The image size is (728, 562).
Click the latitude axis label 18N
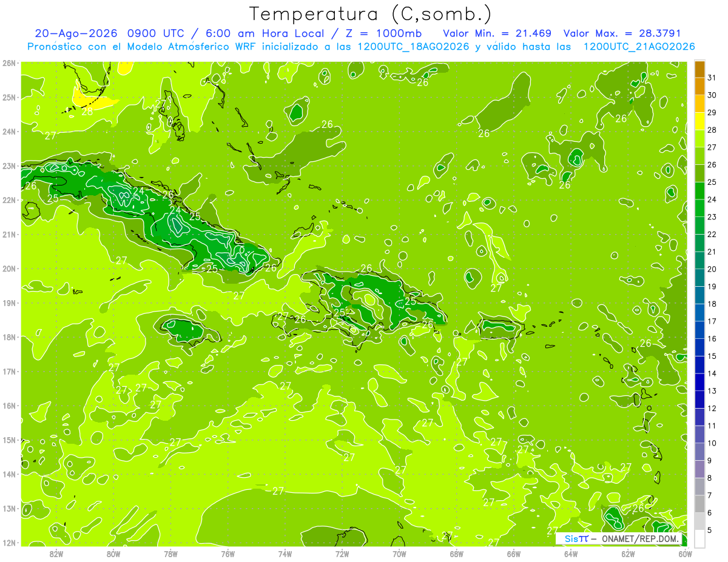tap(9, 337)
